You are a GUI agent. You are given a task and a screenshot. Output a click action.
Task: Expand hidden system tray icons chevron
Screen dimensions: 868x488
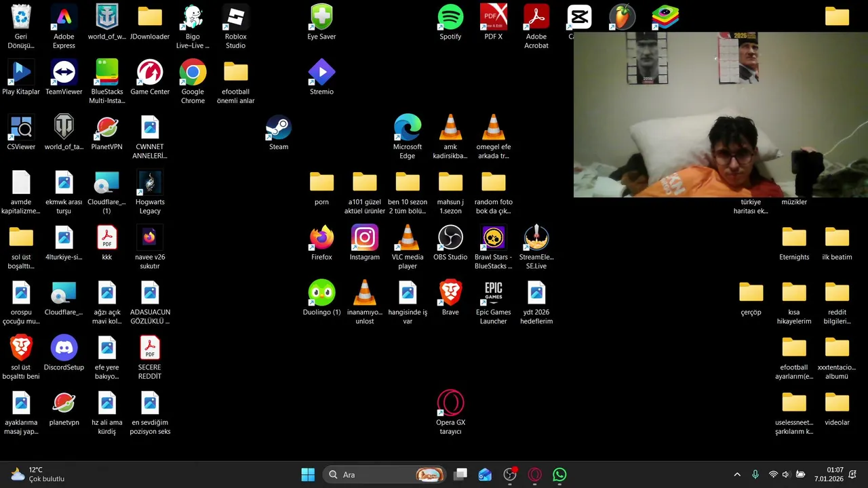click(737, 474)
